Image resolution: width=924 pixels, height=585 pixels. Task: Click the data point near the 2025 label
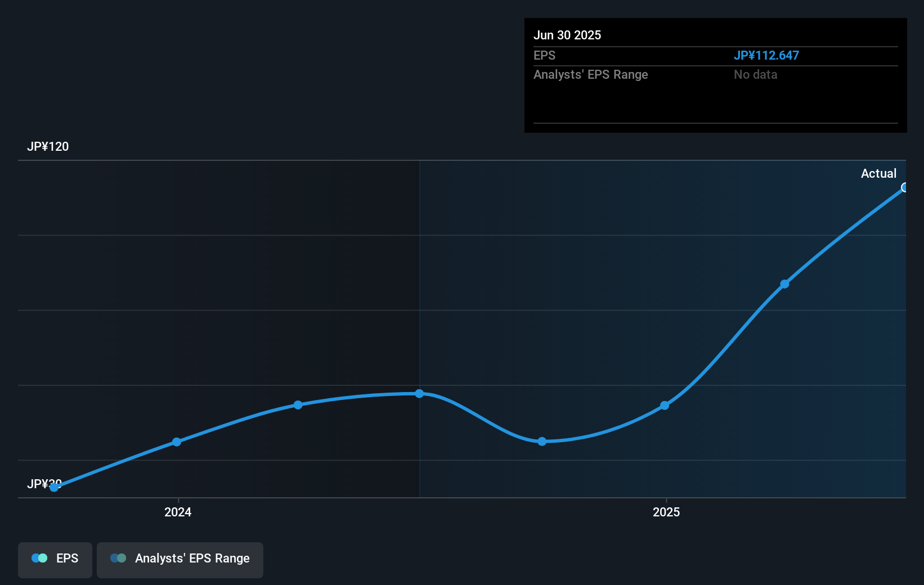pyautogui.click(x=665, y=405)
